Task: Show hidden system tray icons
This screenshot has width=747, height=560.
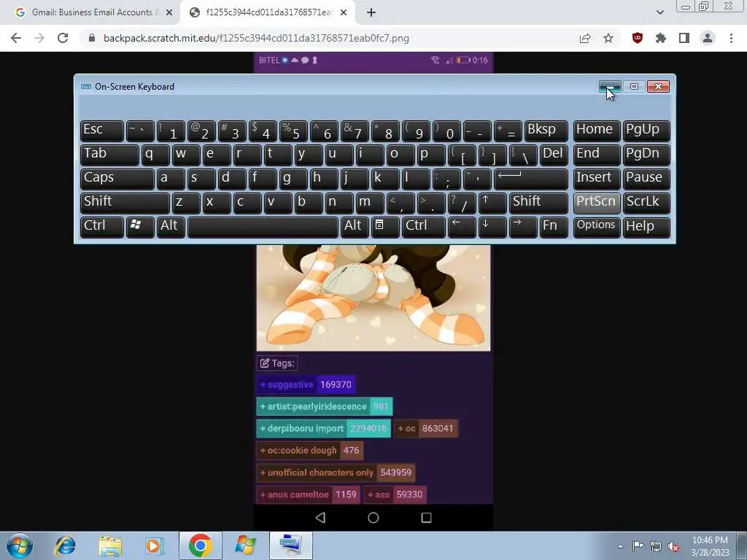Action: (x=620, y=546)
